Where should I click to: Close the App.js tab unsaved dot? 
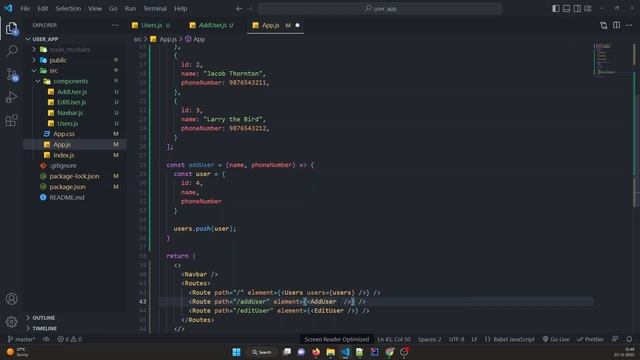[x=298, y=25]
